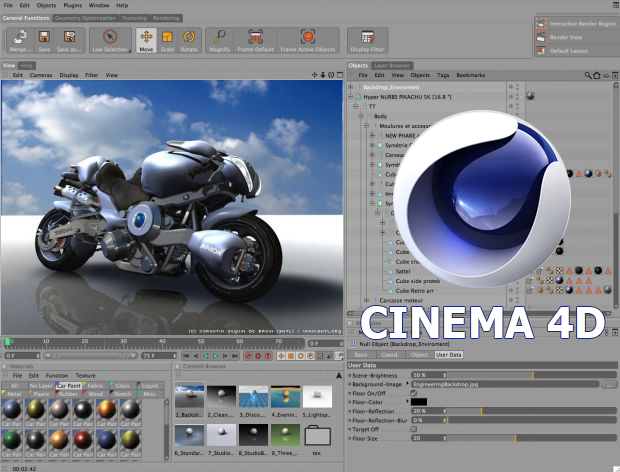Collapse the TT tree node
The image size is (620, 472).
pyautogui.click(x=355, y=106)
